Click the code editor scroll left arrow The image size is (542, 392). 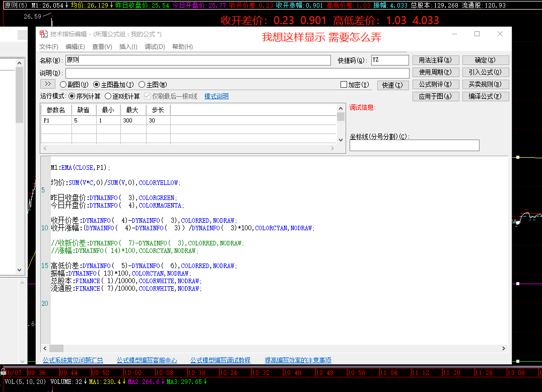point(45,349)
